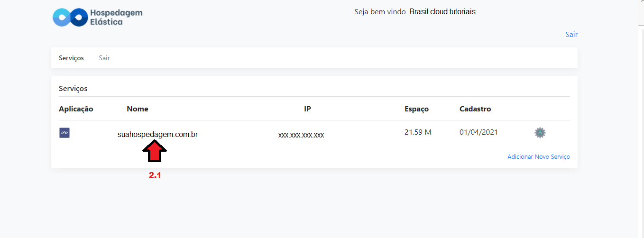Click the Cadastro column header
644x238 pixels.
pos(475,109)
